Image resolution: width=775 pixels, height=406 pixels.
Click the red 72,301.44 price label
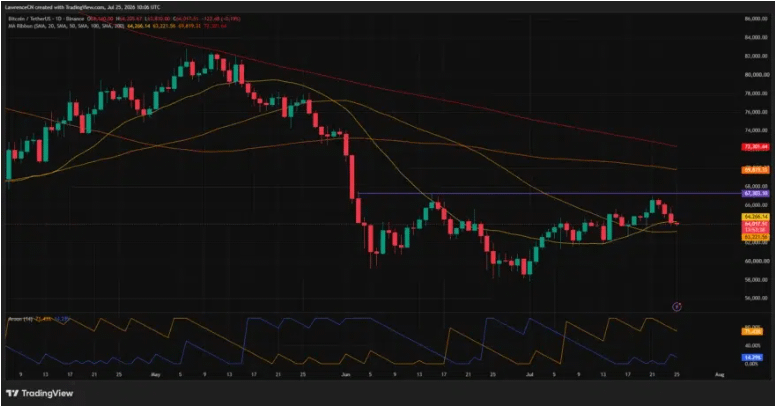756,146
